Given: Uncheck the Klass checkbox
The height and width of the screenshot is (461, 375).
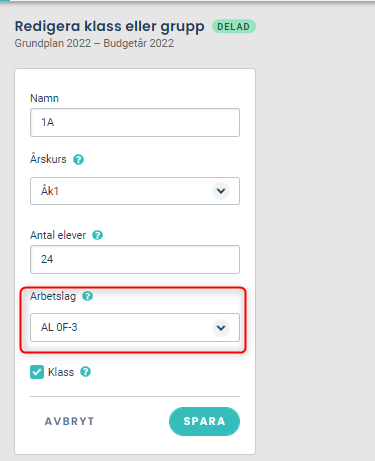Looking at the screenshot, I should (x=37, y=372).
